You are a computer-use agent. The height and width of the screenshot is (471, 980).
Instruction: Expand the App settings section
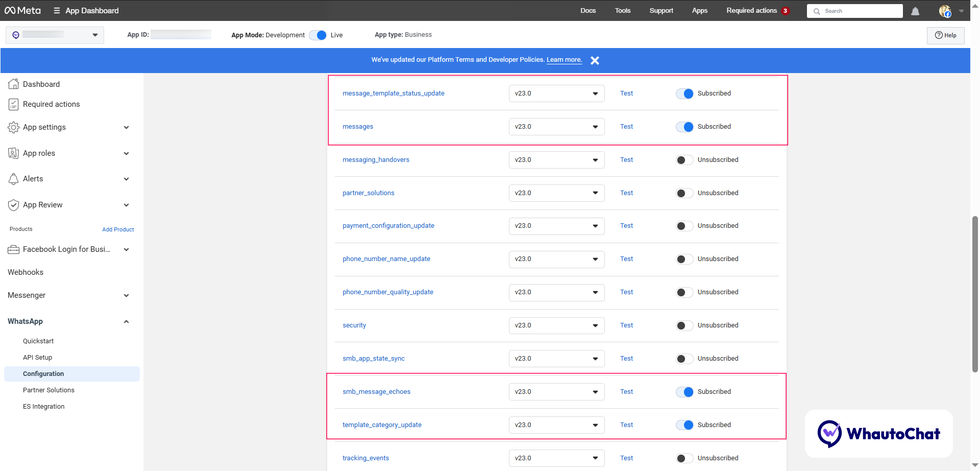[x=126, y=127]
